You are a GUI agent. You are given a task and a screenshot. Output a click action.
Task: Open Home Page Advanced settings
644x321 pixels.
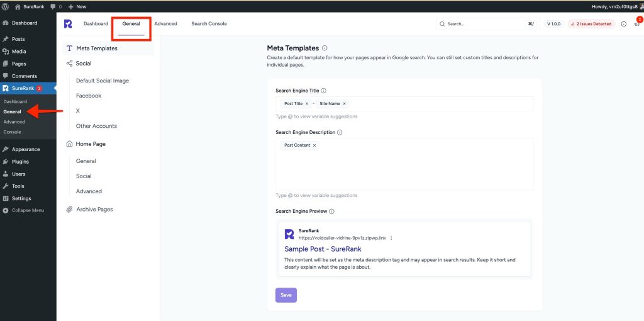[89, 191]
